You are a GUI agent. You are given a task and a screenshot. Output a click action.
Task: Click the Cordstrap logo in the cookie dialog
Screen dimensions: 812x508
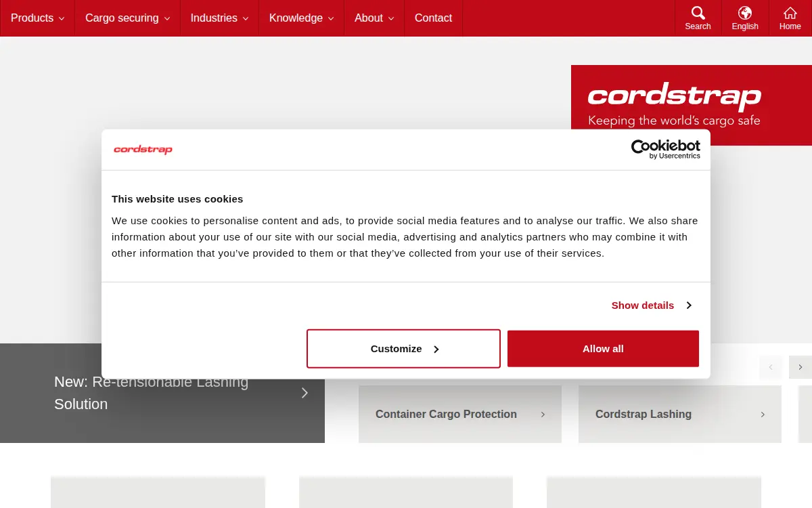(143, 149)
